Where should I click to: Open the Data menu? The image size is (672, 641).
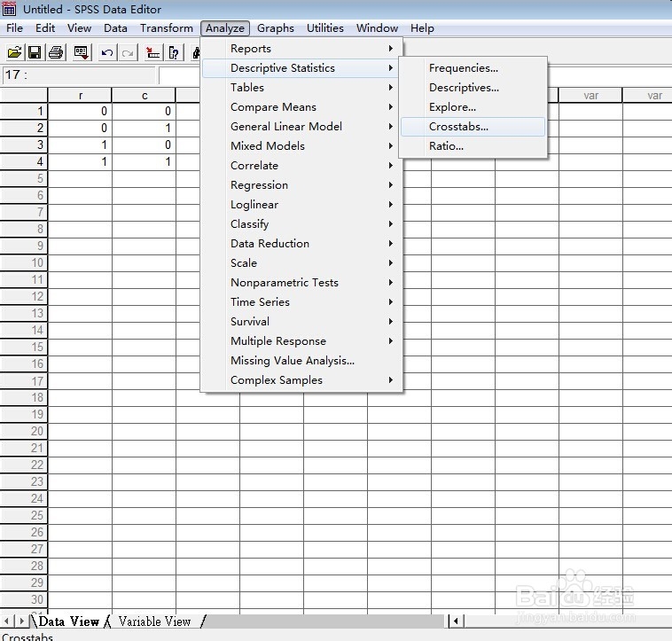[116, 28]
